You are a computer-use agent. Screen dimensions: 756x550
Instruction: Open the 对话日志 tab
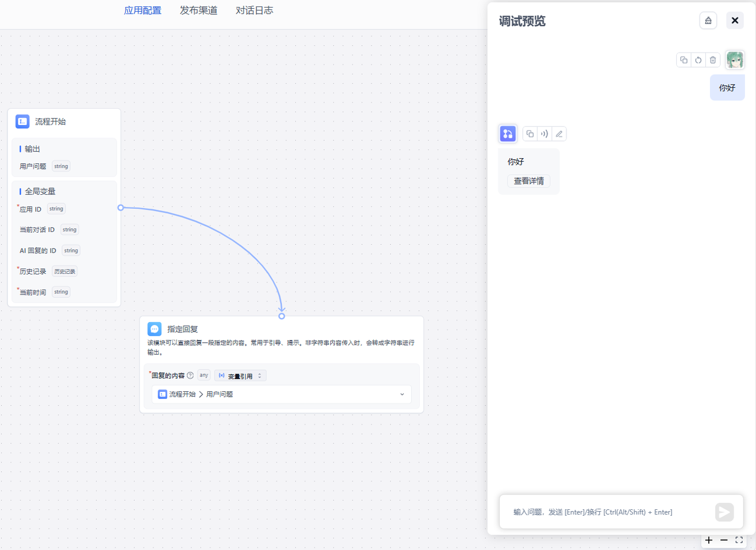(255, 11)
